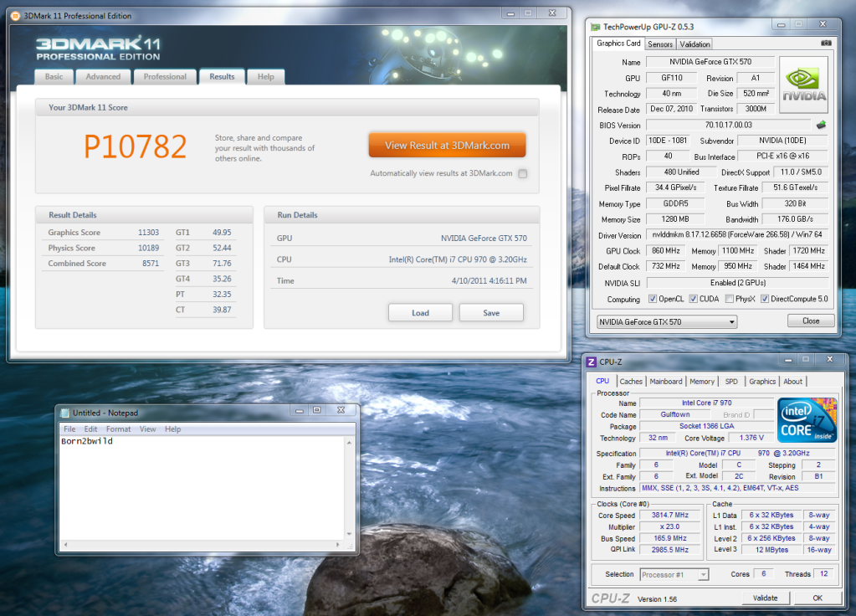856x616 pixels.
Task: Open the File menu in Notepad
Action: [x=69, y=429]
